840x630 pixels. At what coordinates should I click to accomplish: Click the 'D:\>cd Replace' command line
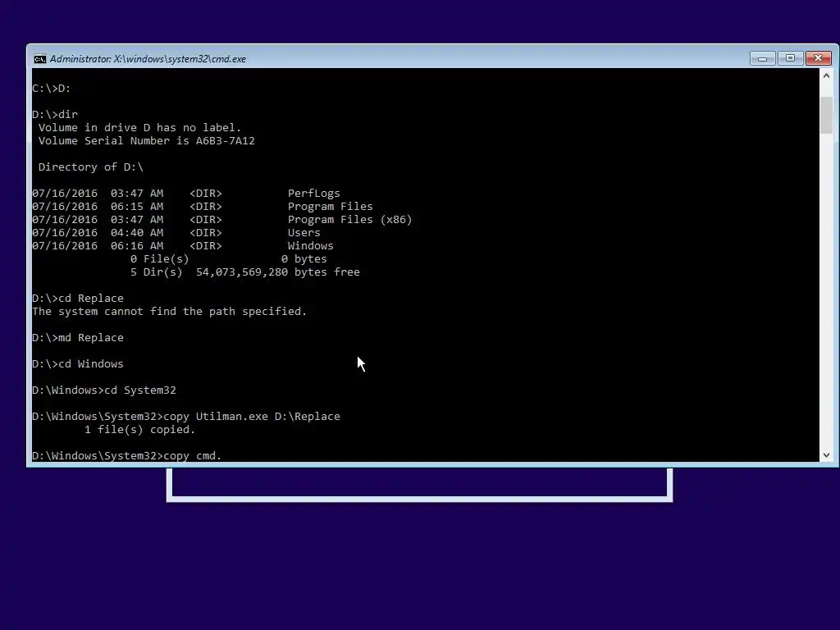[78, 299]
